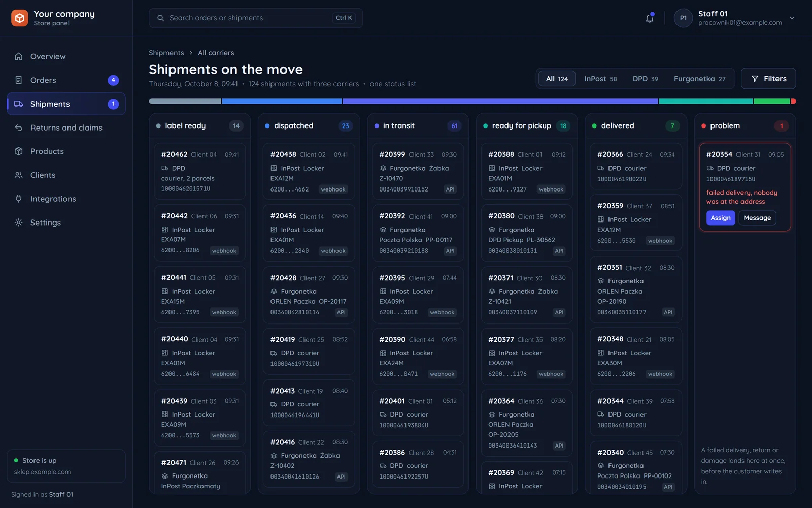Click the DPD truck icon on #20366
The height and width of the screenshot is (508, 812).
pyautogui.click(x=601, y=168)
